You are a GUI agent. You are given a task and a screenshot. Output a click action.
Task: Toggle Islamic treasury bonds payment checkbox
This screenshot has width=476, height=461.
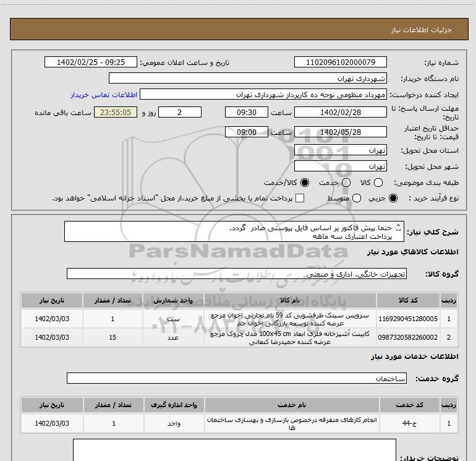coord(300,198)
